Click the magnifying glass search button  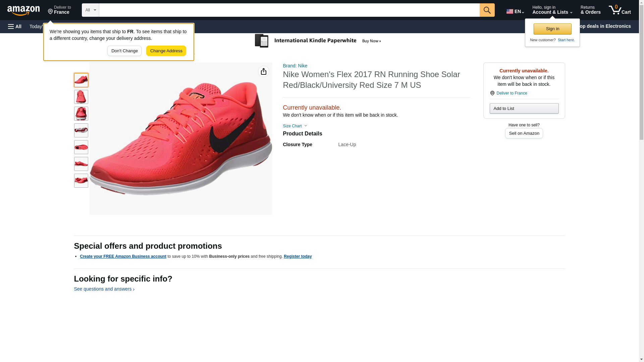tap(487, 10)
